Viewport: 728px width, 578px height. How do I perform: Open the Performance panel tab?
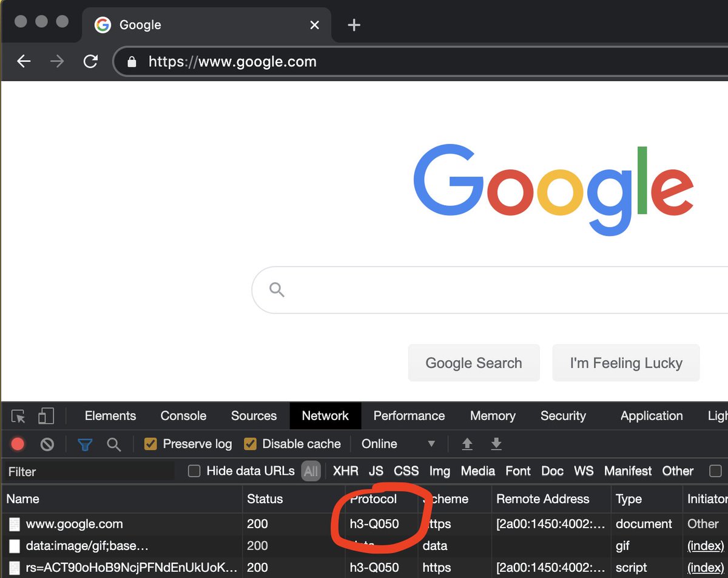[409, 416]
